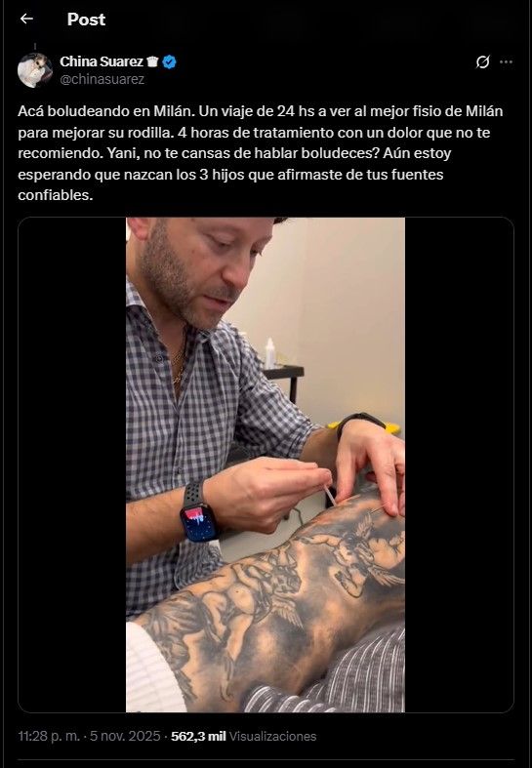
Task: Open the China Suarez display name link
Action: click(x=102, y=61)
